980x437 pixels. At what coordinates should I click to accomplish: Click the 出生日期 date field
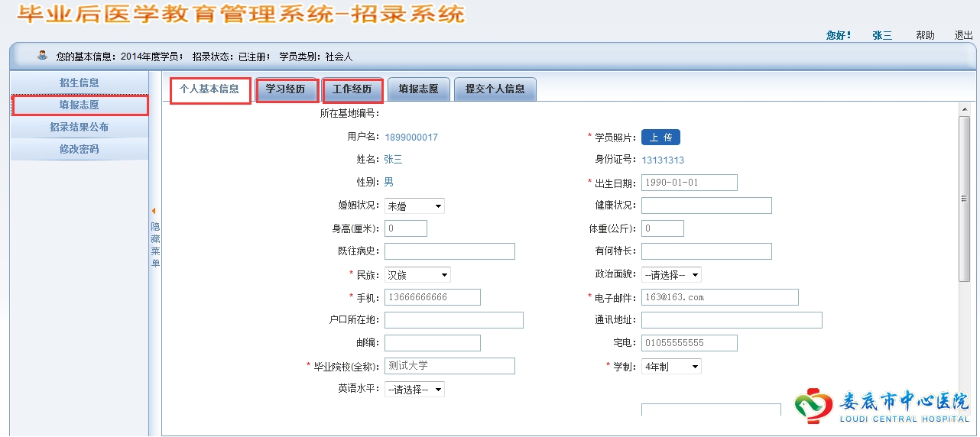pyautogui.click(x=689, y=183)
